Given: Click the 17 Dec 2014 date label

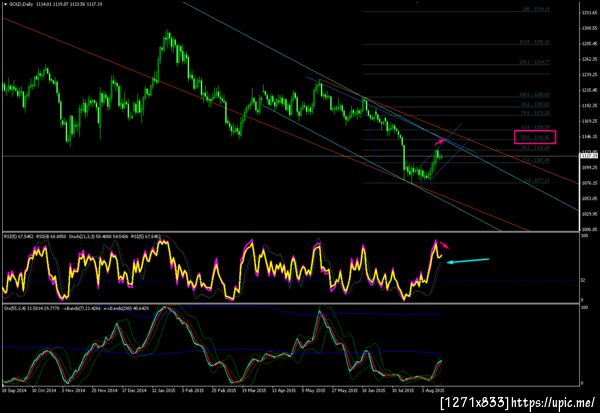Looking at the screenshot, I should pos(134,390).
